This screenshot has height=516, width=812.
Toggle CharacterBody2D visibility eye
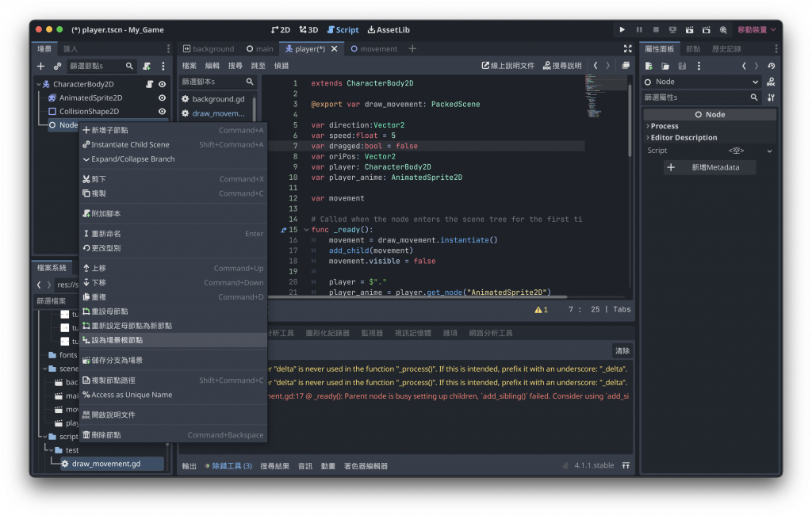pyautogui.click(x=162, y=84)
